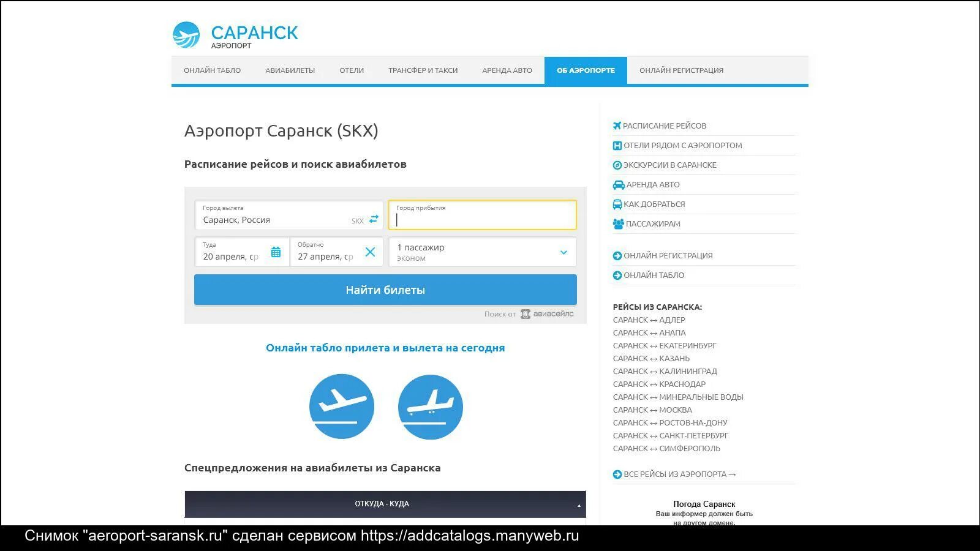Click the САРАНСК аэропорт logo text

pyautogui.click(x=254, y=36)
